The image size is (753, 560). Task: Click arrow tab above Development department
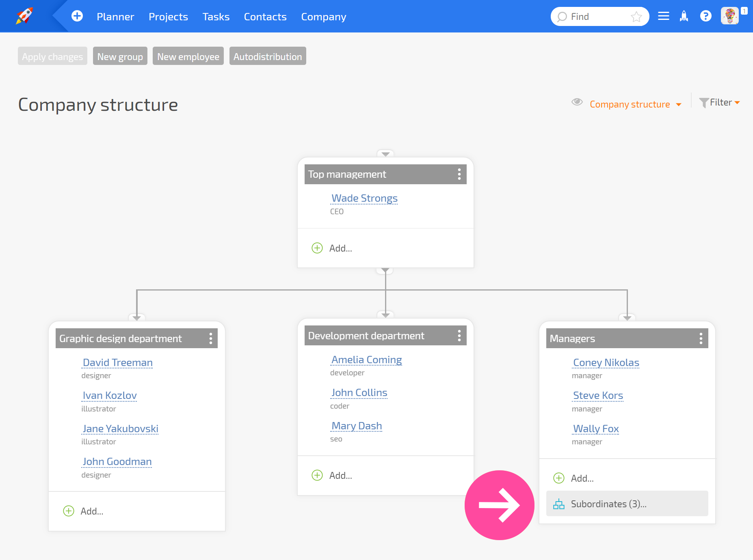(x=385, y=315)
